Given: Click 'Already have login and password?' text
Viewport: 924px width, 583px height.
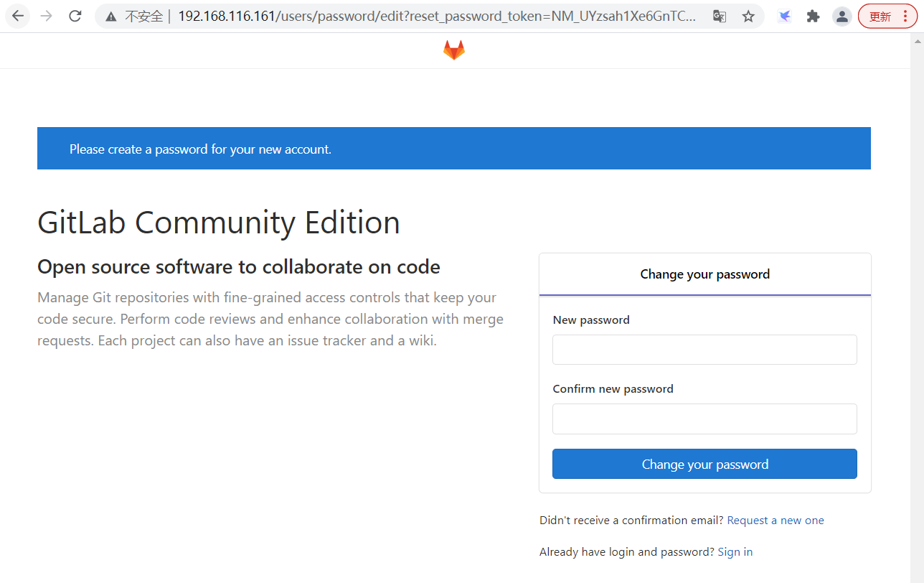Looking at the screenshot, I should (x=627, y=552).
